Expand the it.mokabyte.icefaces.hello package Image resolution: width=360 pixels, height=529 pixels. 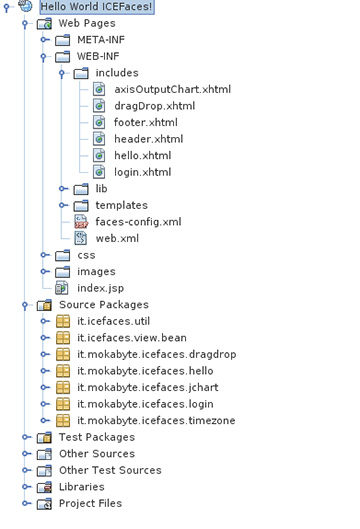45,370
